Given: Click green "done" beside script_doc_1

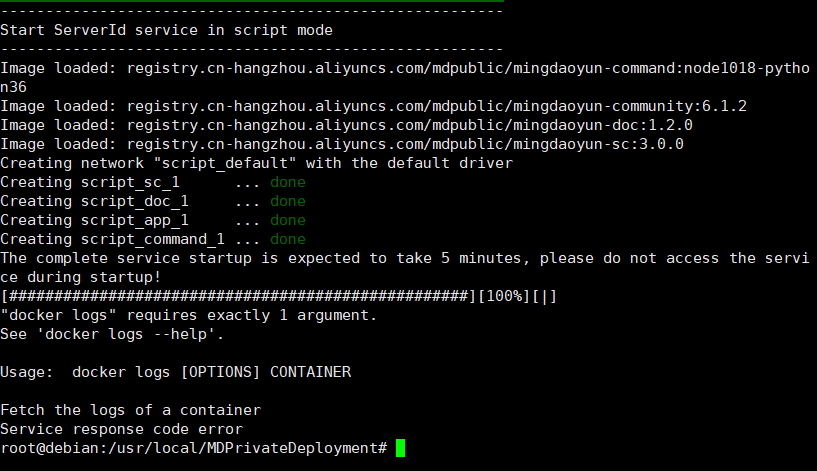Looking at the screenshot, I should (288, 201).
